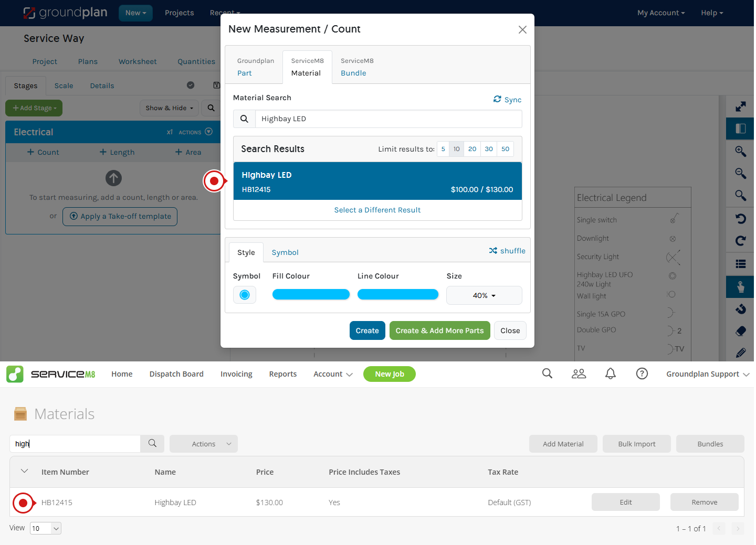Click the up-arrow circle icon in Electrical stage
The image size is (756, 545).
tap(113, 178)
